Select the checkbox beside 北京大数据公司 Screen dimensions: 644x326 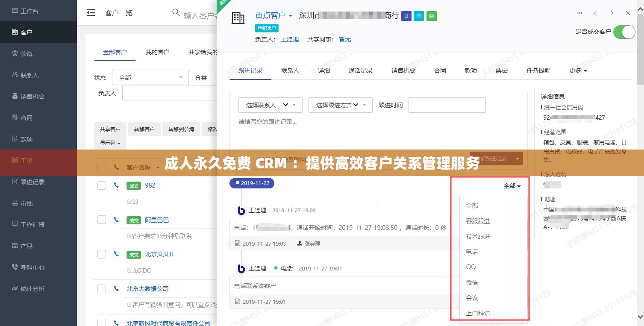click(x=101, y=288)
